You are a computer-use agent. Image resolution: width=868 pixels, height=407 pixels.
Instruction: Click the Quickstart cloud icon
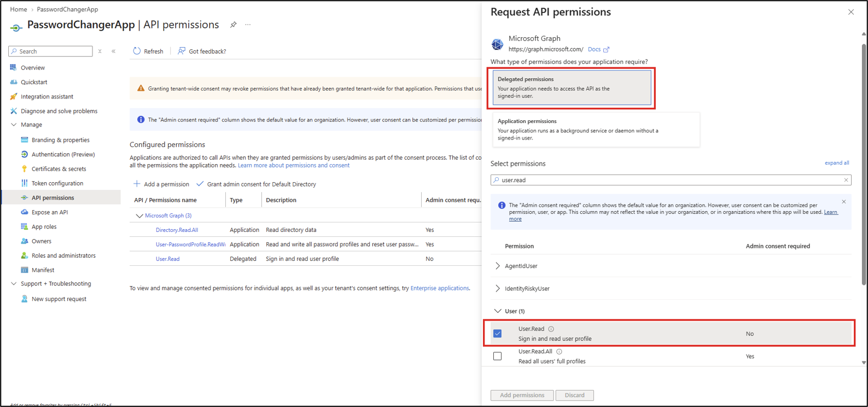click(x=13, y=82)
